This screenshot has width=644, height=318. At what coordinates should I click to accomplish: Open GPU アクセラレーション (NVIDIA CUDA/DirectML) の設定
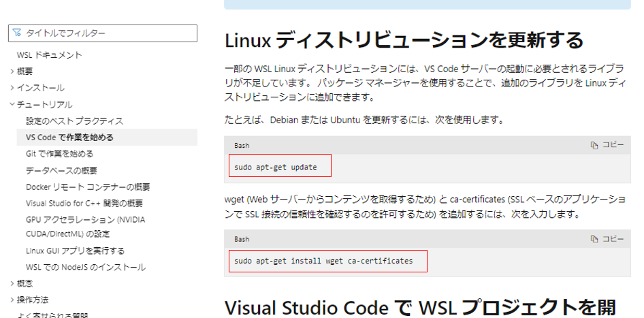85,227
